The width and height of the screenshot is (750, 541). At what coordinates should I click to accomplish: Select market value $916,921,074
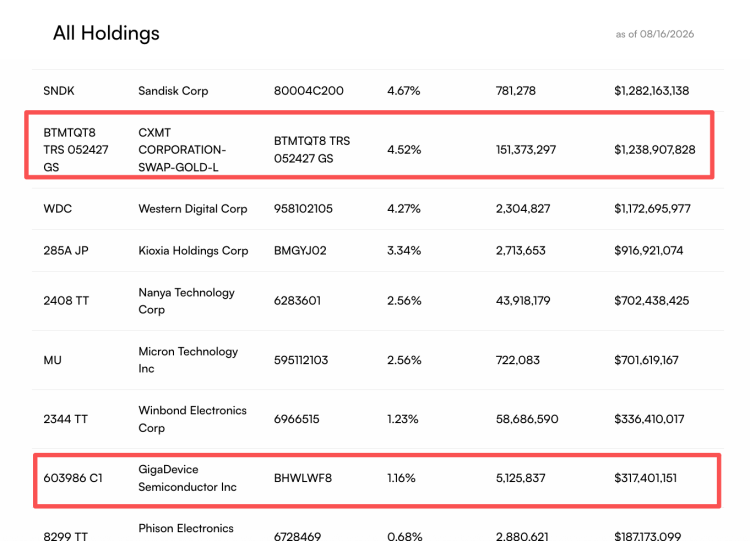pos(649,251)
